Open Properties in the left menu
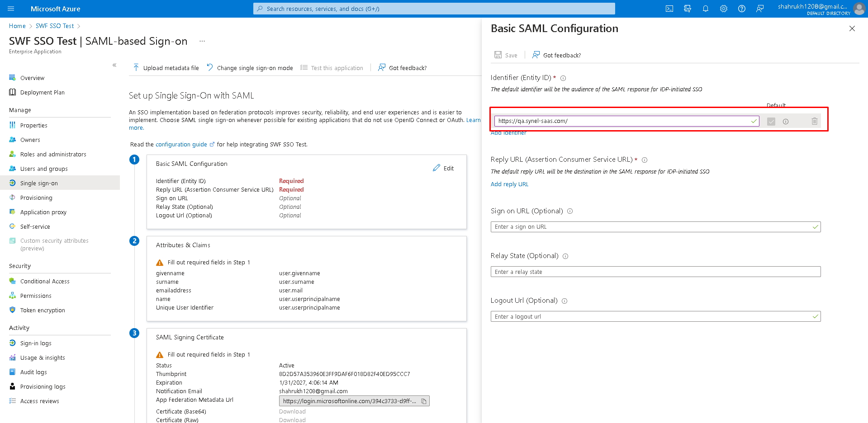Screen dimensions: 868x423 tap(33, 126)
